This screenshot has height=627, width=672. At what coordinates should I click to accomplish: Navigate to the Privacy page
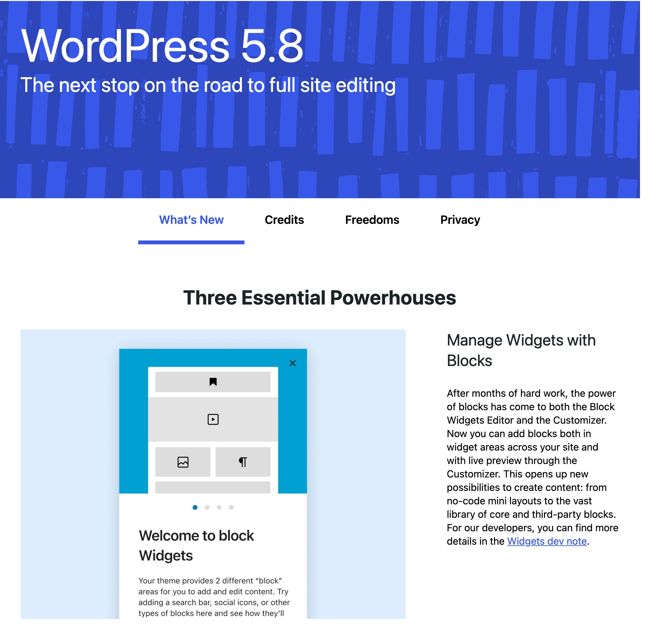[460, 220]
